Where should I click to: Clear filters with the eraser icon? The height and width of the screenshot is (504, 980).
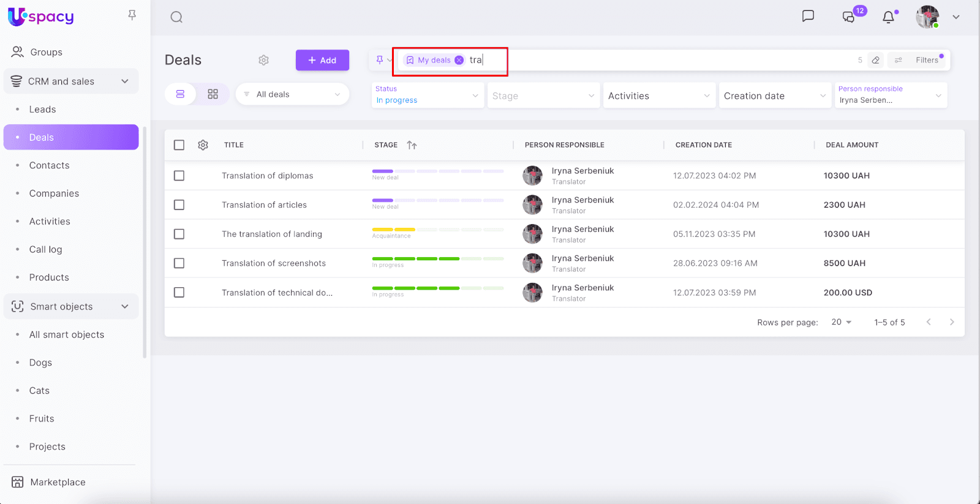(876, 60)
